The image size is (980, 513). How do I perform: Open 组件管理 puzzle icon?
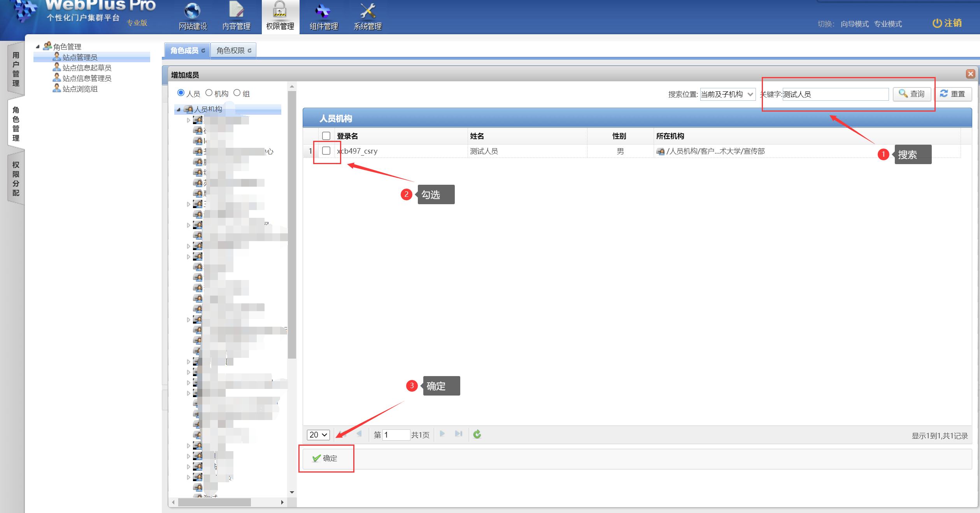323,12
